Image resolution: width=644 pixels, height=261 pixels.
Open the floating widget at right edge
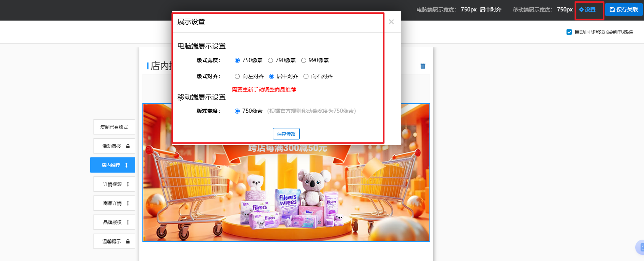(640, 247)
